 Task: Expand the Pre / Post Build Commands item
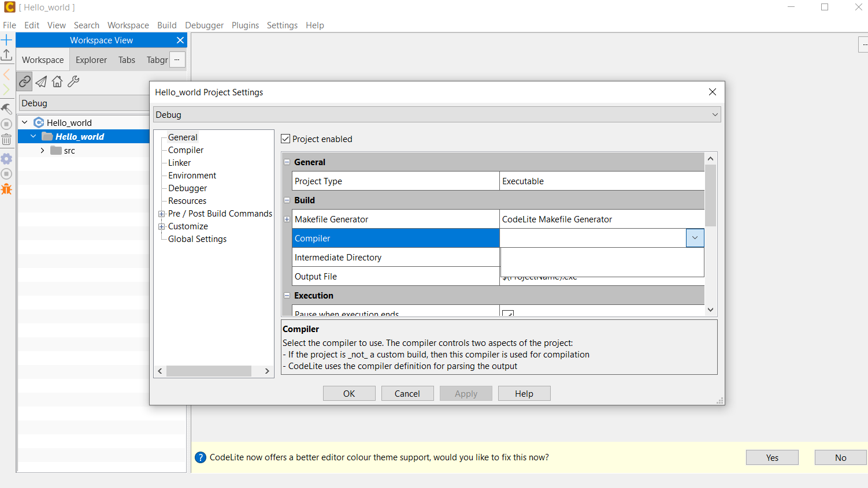pyautogui.click(x=162, y=213)
